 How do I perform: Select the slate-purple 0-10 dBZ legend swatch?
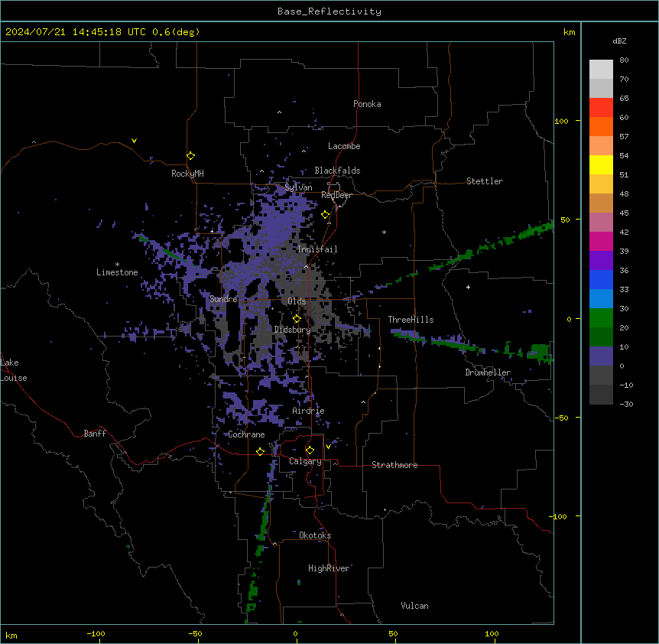pyautogui.click(x=601, y=356)
